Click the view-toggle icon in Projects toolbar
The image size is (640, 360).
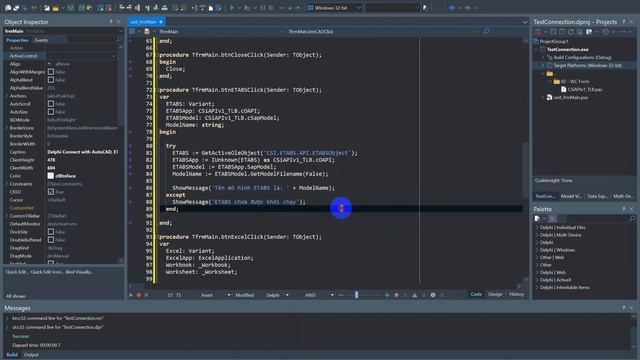click(x=589, y=31)
